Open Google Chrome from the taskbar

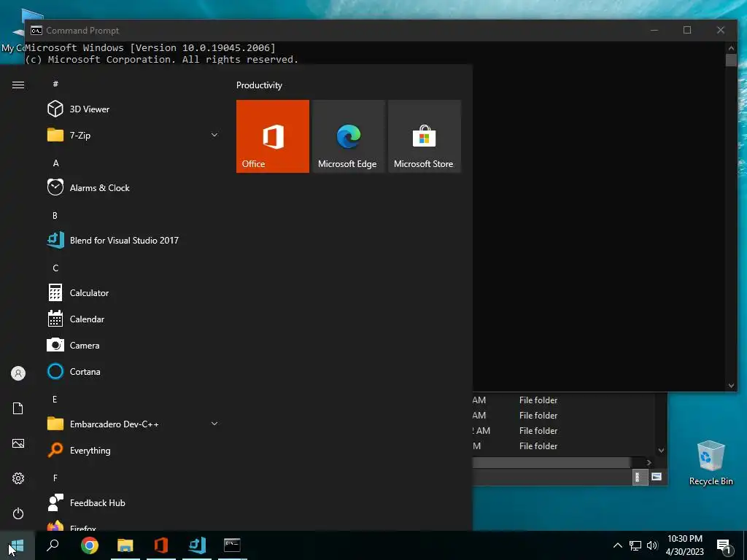[90, 545]
